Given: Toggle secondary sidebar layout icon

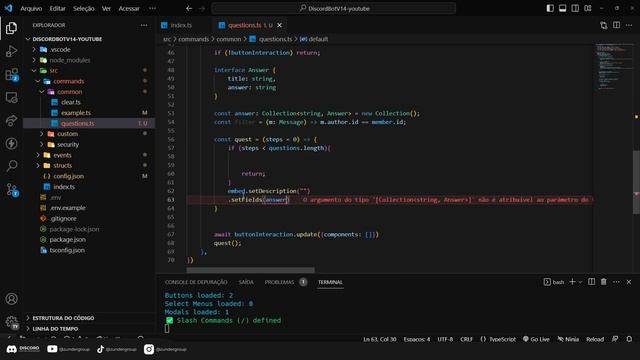Looking at the screenshot, I should pyautogui.click(x=575, y=8).
